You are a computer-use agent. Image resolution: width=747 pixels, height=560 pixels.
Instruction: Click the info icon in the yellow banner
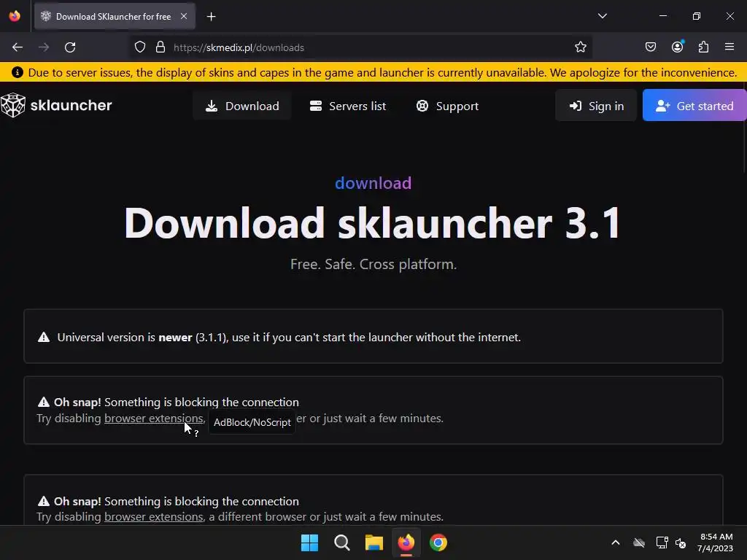coord(18,72)
